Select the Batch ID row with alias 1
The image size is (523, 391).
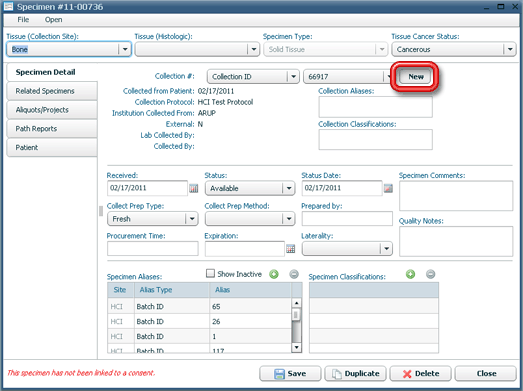(199, 336)
